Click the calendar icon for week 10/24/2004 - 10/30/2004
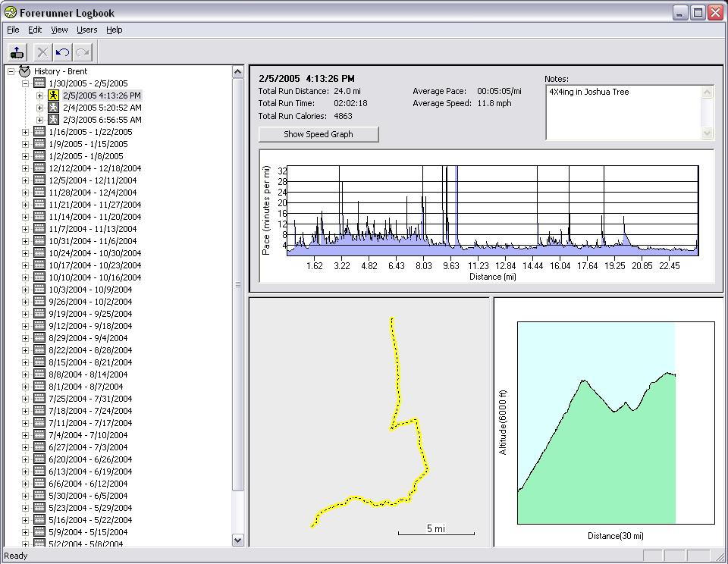The height and width of the screenshot is (564, 728). (x=39, y=252)
